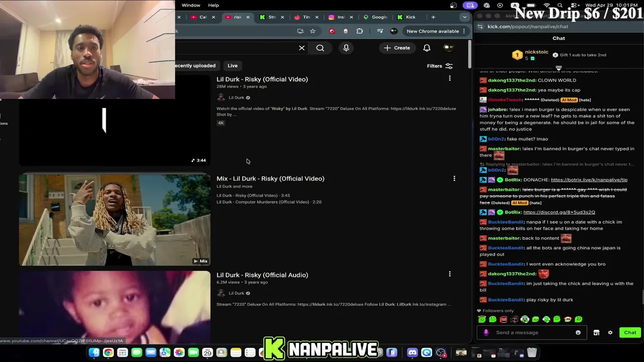The height and width of the screenshot is (362, 644).
Task: Switch to the Google Maps tab
Action: pos(375,17)
